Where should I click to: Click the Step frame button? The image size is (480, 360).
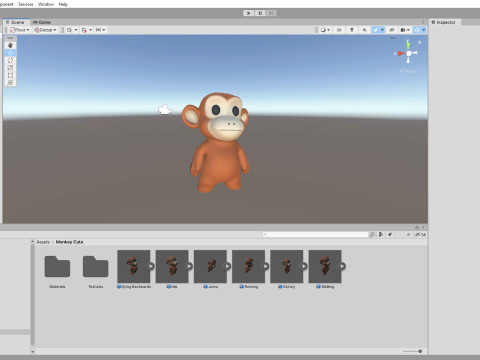coord(271,13)
